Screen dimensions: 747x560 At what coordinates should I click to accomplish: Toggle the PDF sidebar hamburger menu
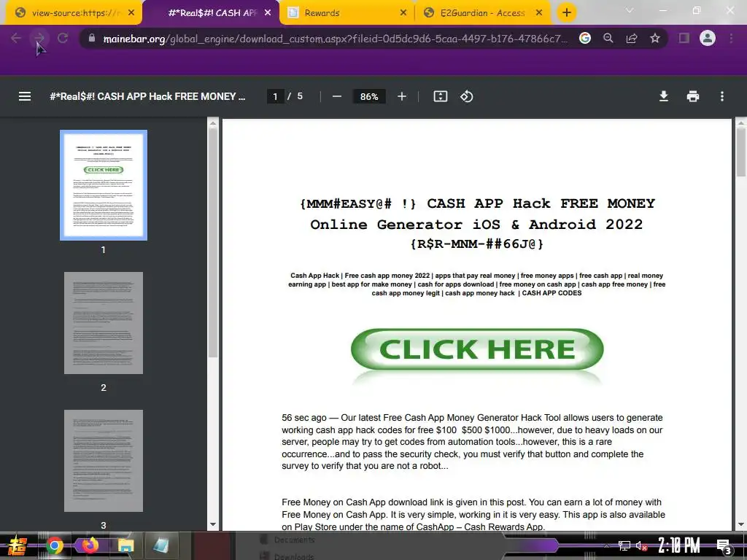[x=25, y=97]
